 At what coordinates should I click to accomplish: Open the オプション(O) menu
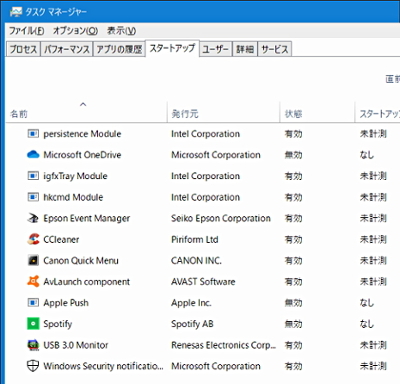(75, 31)
